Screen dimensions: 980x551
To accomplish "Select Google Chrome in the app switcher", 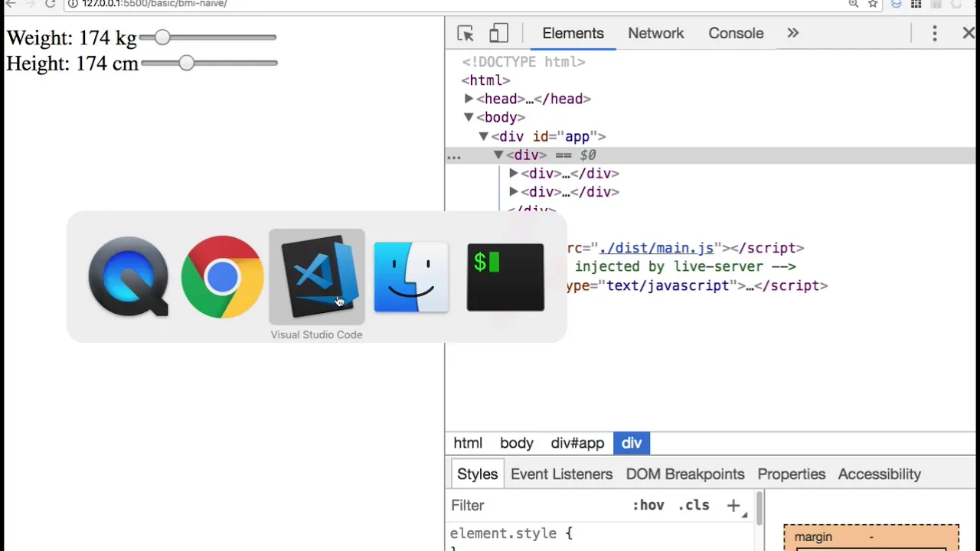I will (222, 276).
